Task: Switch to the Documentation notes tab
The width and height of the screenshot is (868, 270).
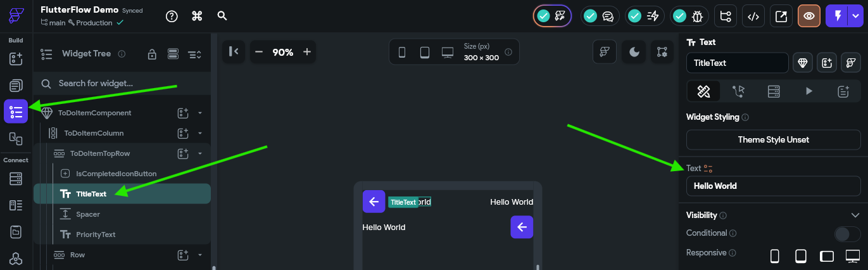Action: click(x=843, y=91)
